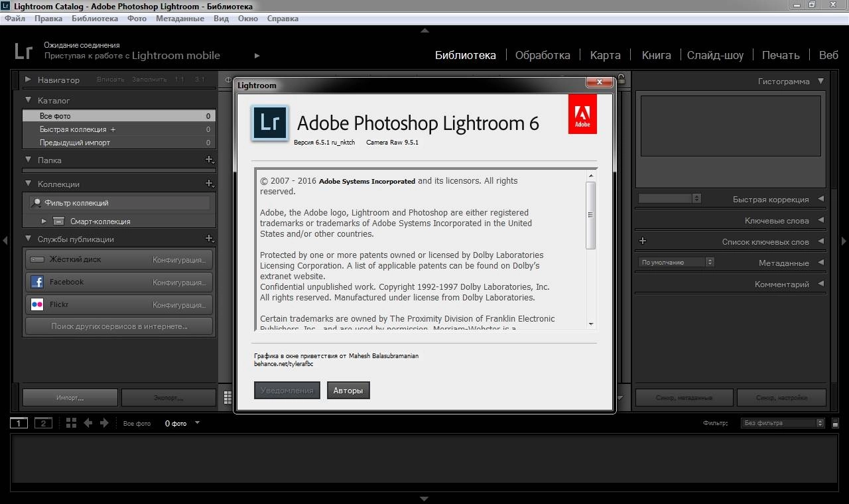Click Поиск других сервисов в интернете button
The image size is (849, 504).
pos(119,326)
